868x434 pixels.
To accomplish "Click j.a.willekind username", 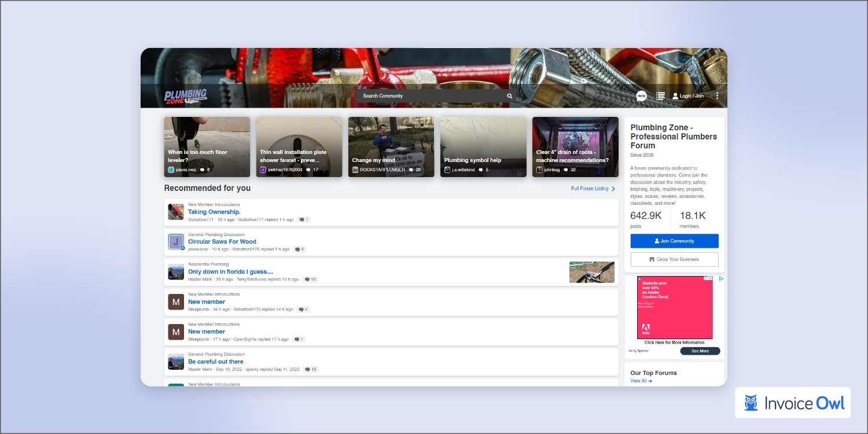I will (x=464, y=170).
